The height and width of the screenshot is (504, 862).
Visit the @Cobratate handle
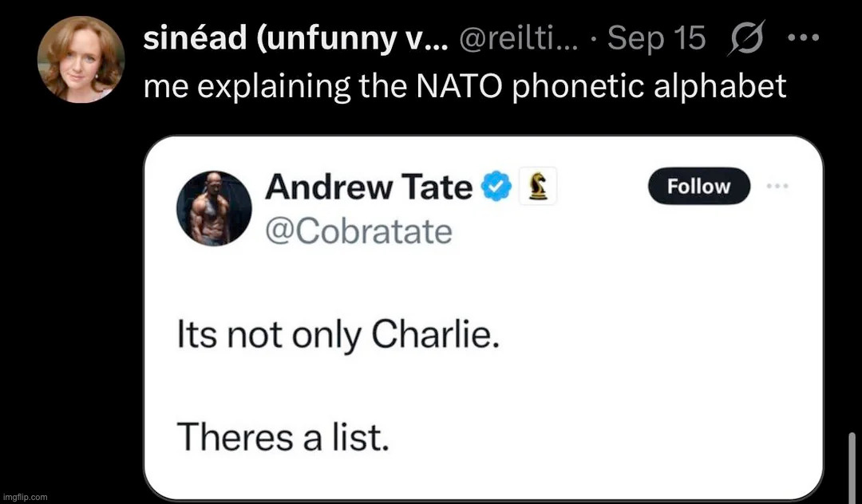point(358,231)
